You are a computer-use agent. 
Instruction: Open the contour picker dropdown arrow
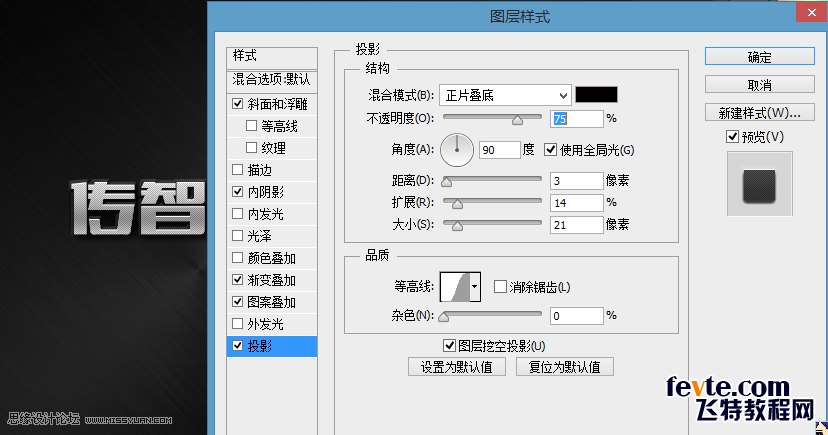tap(474, 287)
